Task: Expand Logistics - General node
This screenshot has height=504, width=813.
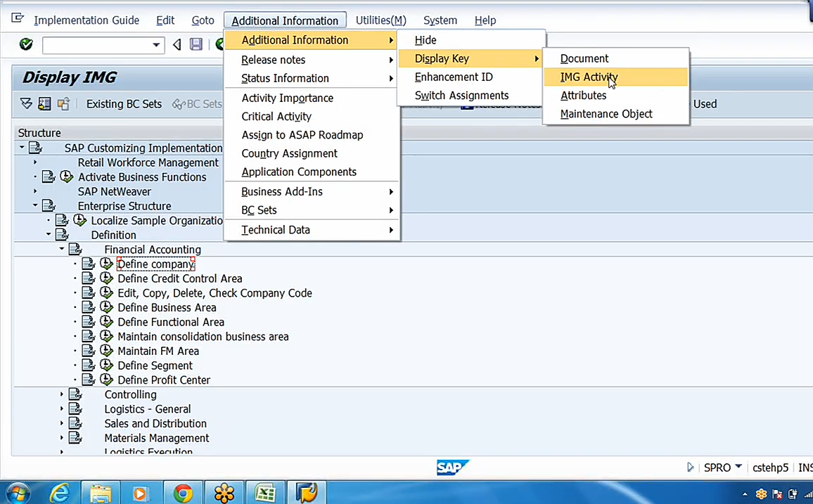Action: click(62, 408)
